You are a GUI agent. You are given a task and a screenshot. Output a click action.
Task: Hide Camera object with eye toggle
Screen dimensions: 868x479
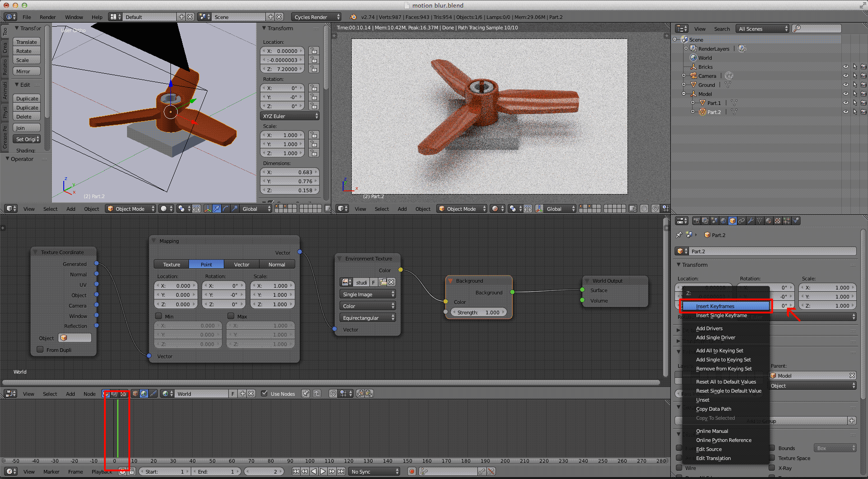(846, 76)
